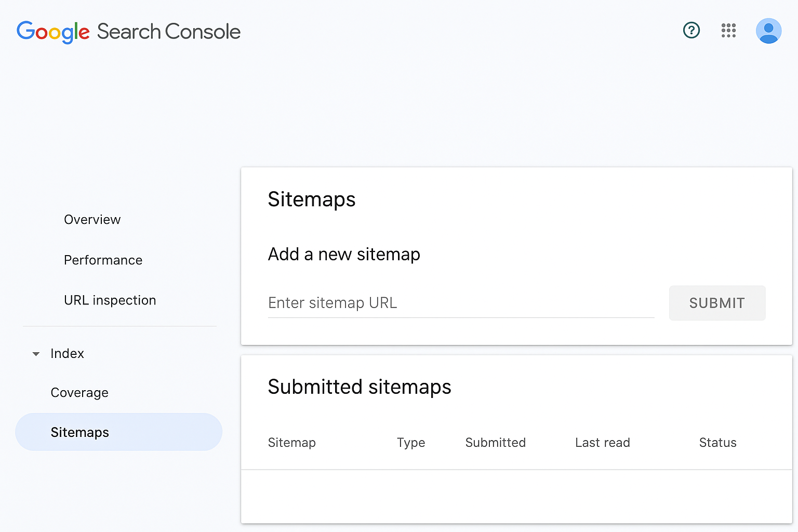The image size is (798, 532).
Task: Click the Last read column header
Action: click(602, 443)
